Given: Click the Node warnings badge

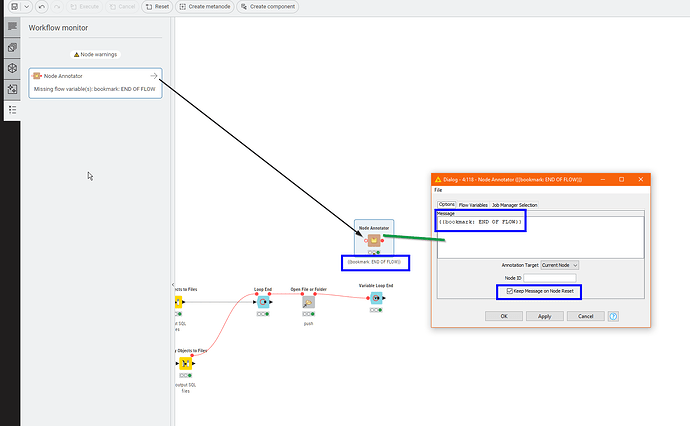Looking at the screenshot, I should pyautogui.click(x=95, y=55).
